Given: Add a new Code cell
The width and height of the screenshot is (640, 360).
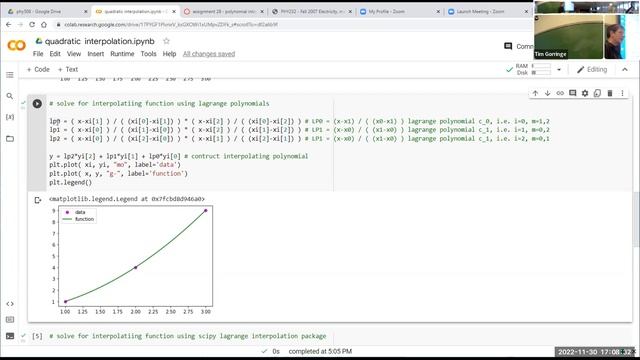Looking at the screenshot, I should (38, 70).
